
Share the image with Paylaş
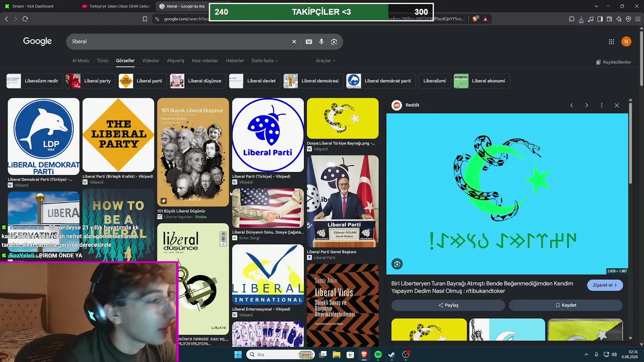tap(448, 305)
